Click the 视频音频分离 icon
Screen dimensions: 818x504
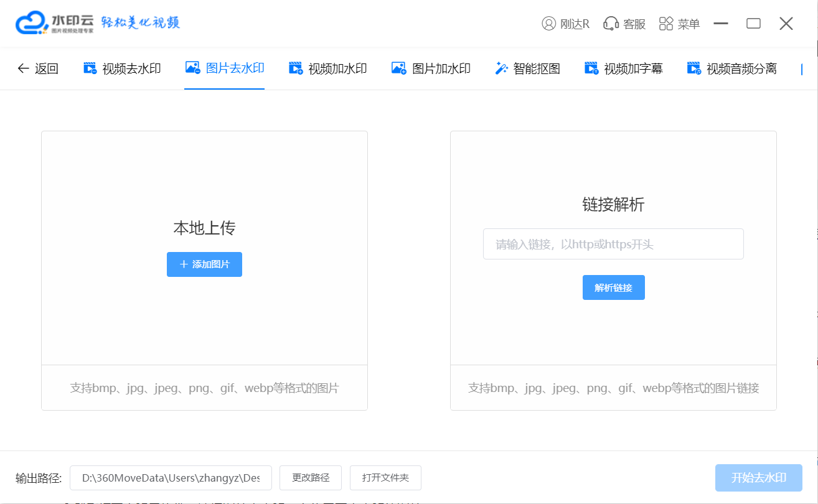pyautogui.click(x=693, y=68)
